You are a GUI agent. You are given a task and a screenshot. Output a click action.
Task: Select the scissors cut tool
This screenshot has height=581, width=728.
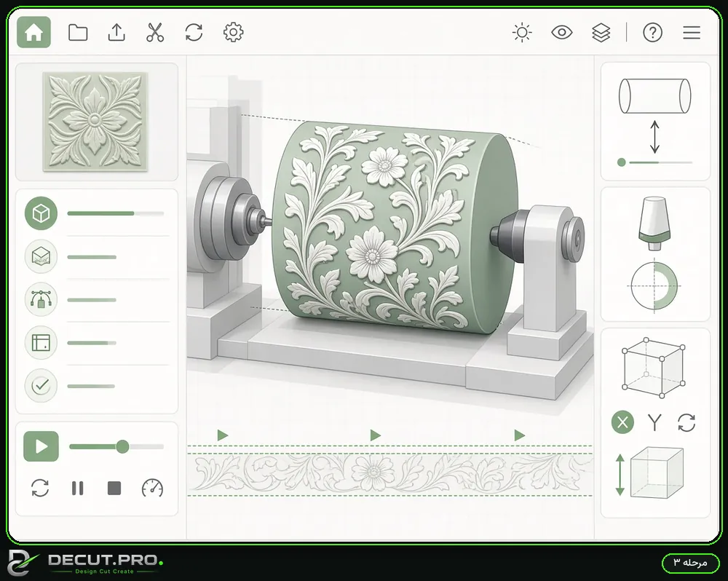pyautogui.click(x=155, y=33)
